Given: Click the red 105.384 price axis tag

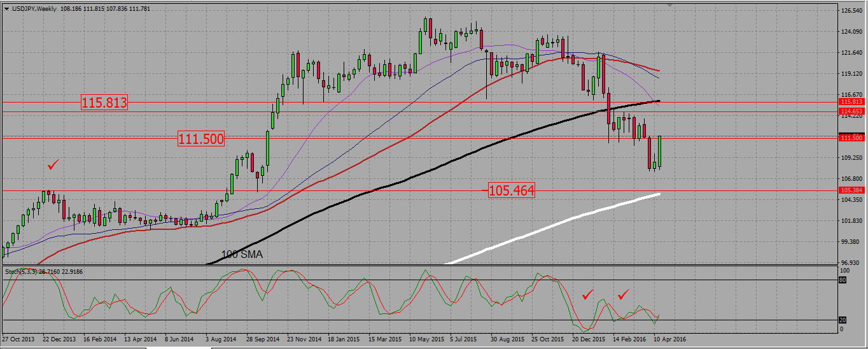Looking at the screenshot, I should click(851, 190).
